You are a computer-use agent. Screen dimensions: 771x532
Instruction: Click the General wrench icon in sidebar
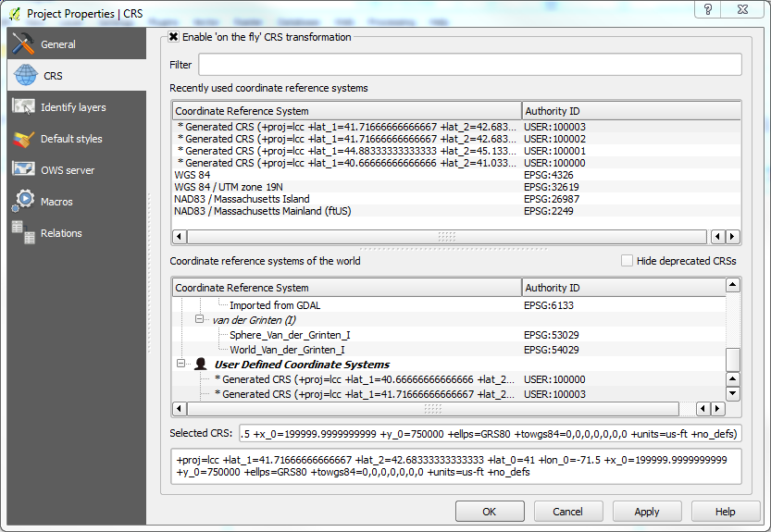[x=24, y=44]
